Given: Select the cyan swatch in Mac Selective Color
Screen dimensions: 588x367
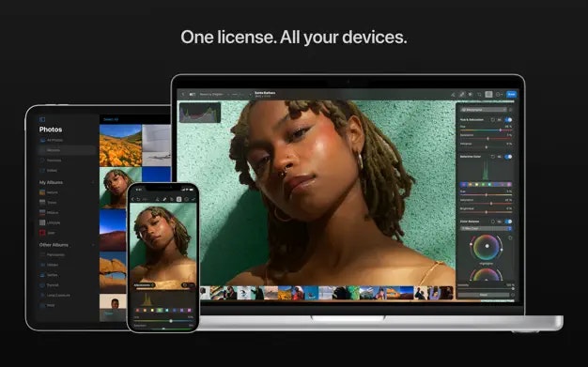Looking at the screenshot, I should point(489,184).
